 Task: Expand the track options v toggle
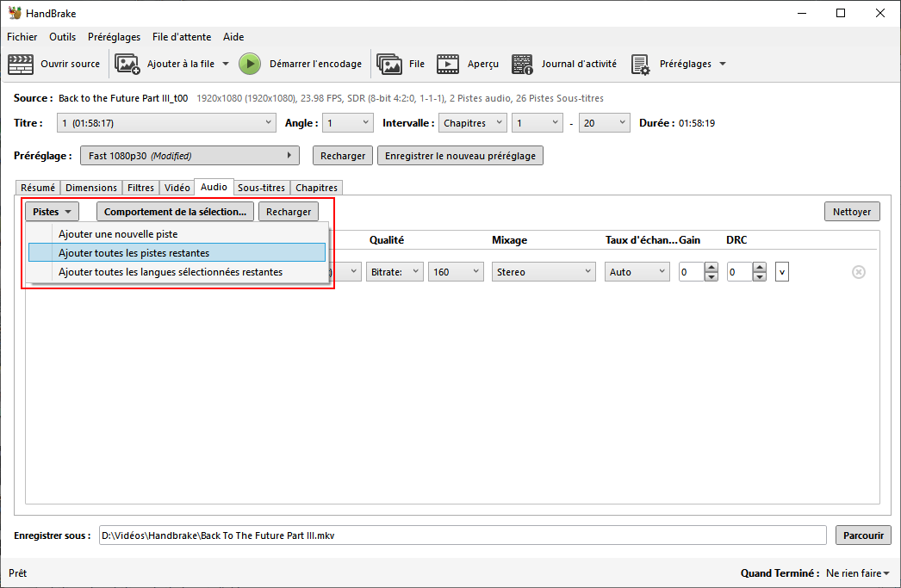point(781,272)
